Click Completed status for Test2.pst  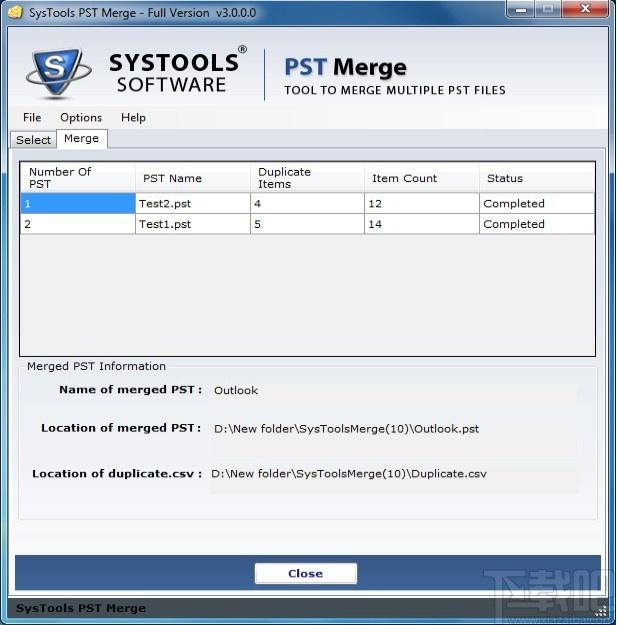point(537,204)
